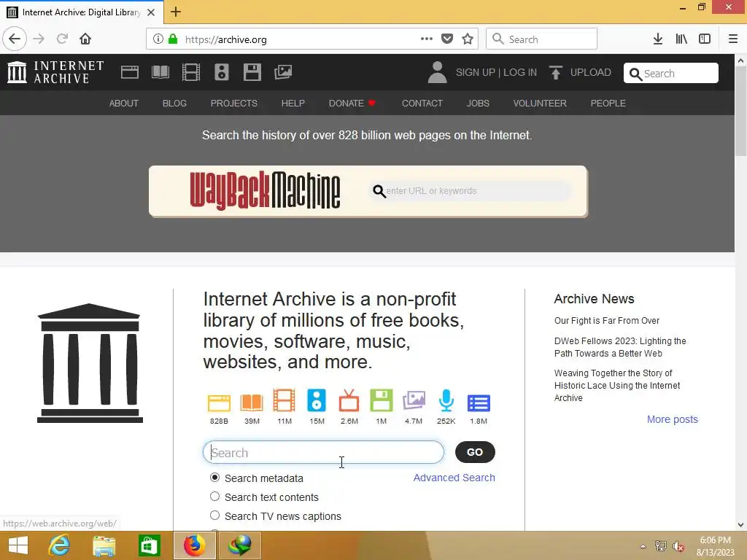This screenshot has height=560, width=747.
Task: Click the Upload arrow icon
Action: 555,72
